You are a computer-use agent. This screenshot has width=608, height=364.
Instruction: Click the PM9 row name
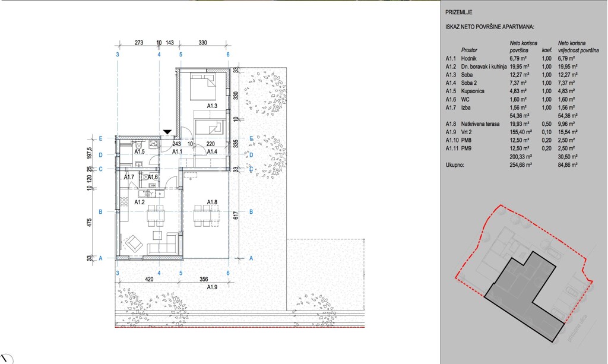point(466,148)
